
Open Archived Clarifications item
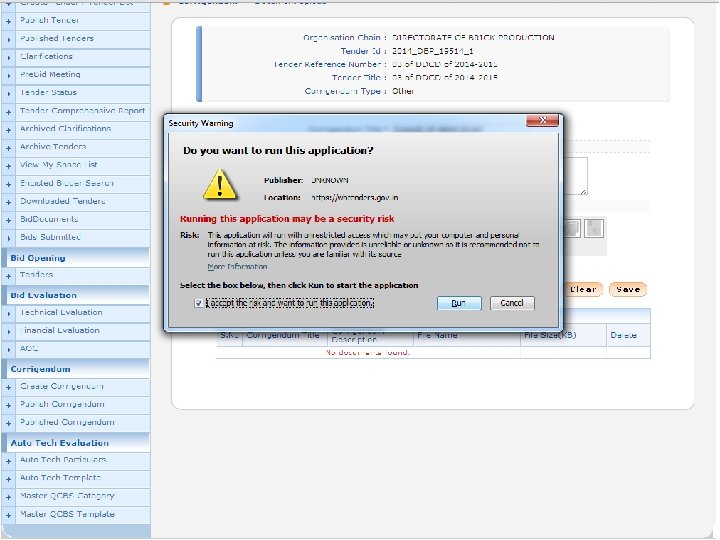click(65, 129)
